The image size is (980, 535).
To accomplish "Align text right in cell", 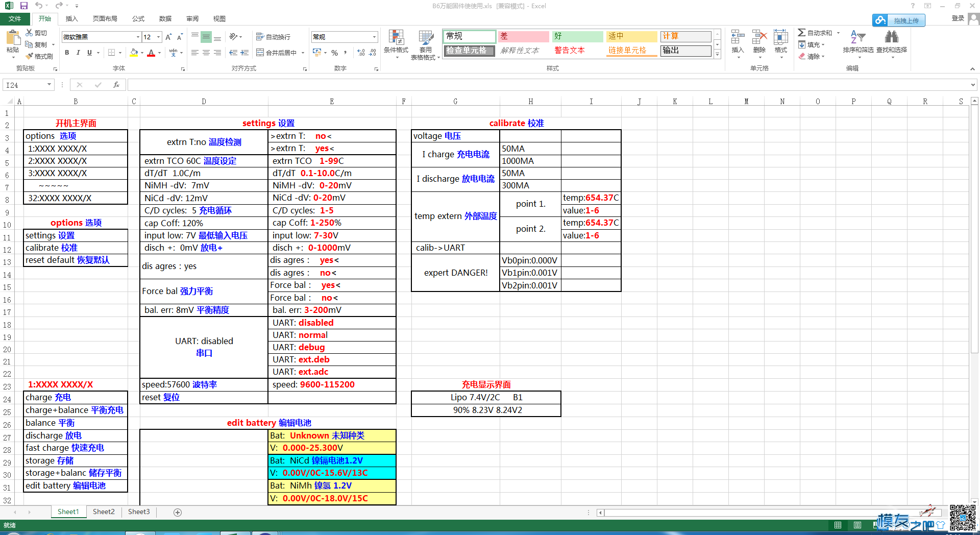I will tap(217, 53).
